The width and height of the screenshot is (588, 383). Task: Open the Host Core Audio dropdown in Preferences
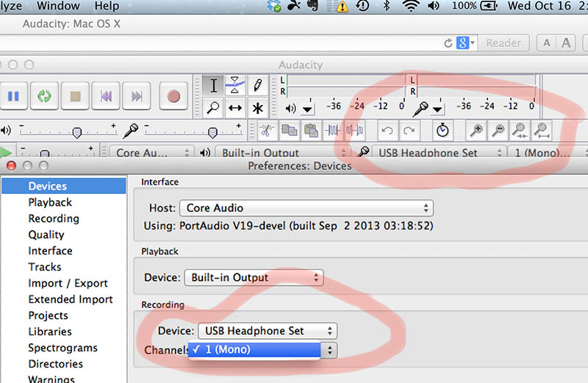point(306,208)
